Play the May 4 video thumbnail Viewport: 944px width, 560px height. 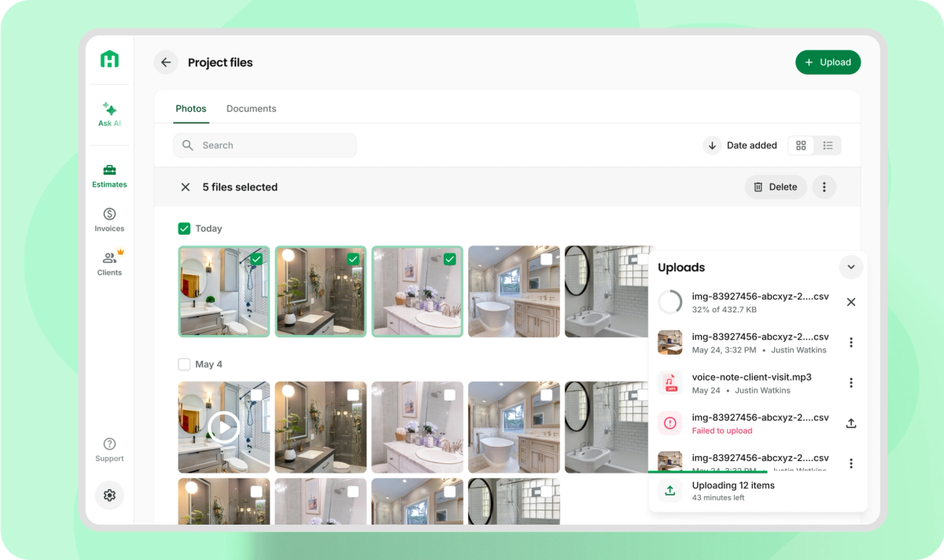(x=224, y=428)
